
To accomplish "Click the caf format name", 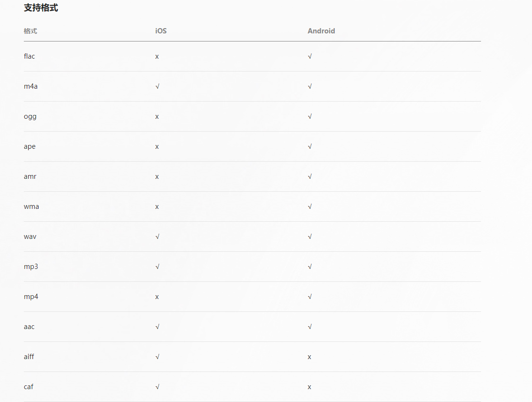I will (x=29, y=387).
